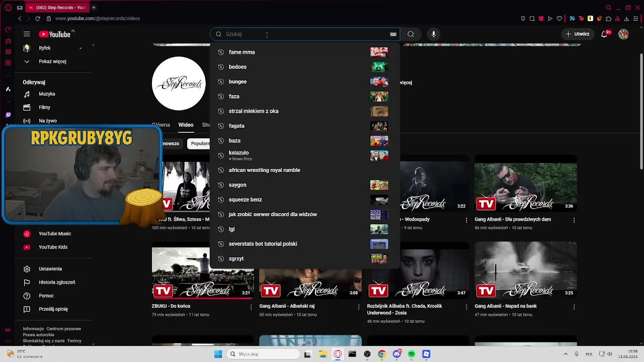This screenshot has width=644, height=362.
Task: Click the Utwórz create button
Action: (x=577, y=34)
